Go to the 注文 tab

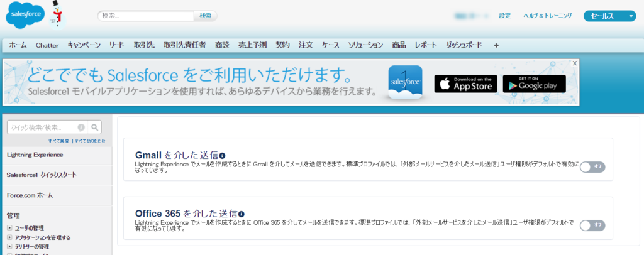click(306, 45)
